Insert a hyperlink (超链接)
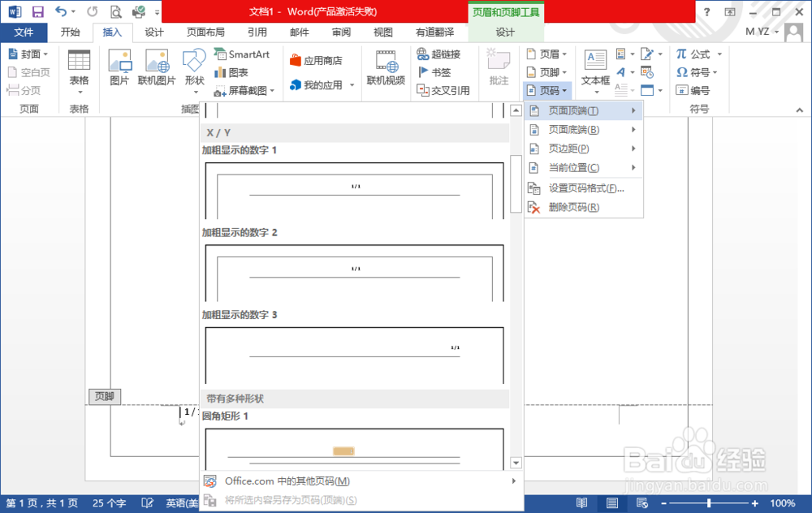The height and width of the screenshot is (513, 812). pyautogui.click(x=438, y=54)
